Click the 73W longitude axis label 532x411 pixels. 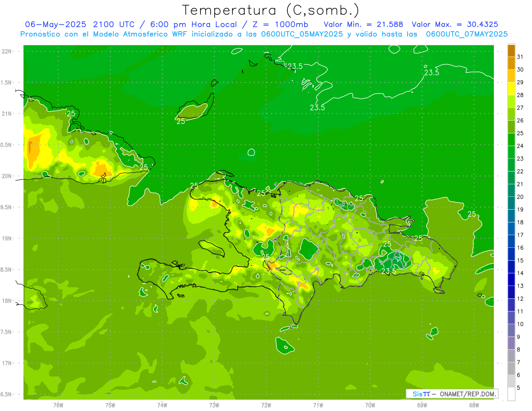[x=214, y=406]
